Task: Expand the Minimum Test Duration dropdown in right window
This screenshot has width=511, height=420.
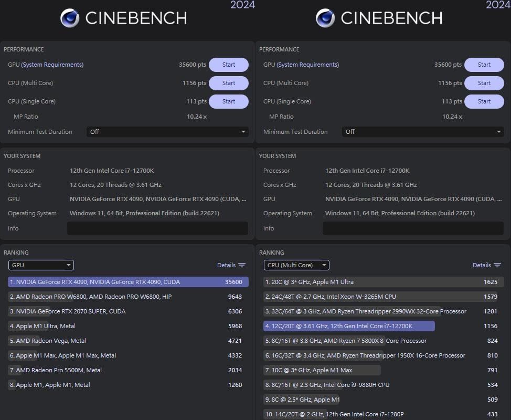Action: [423, 132]
